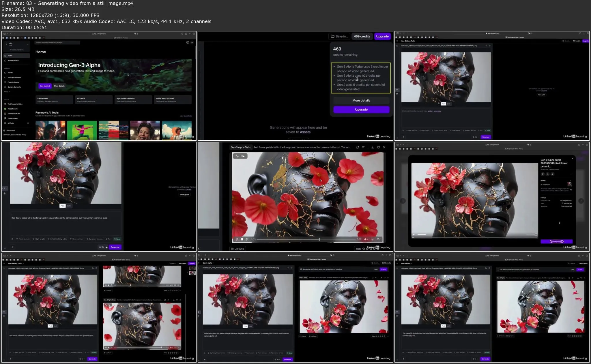The height and width of the screenshot is (364, 591).
Task: Click the search field in the dashboard frame
Action: click(58, 43)
